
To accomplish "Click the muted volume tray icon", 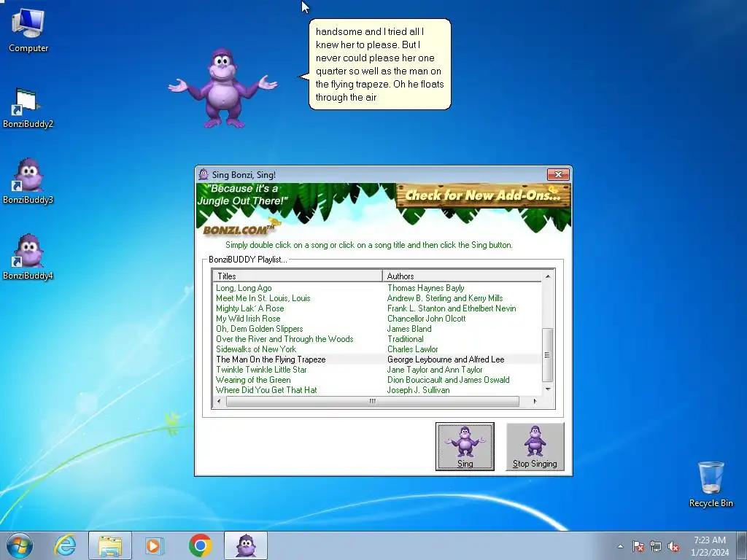I will point(673,546).
